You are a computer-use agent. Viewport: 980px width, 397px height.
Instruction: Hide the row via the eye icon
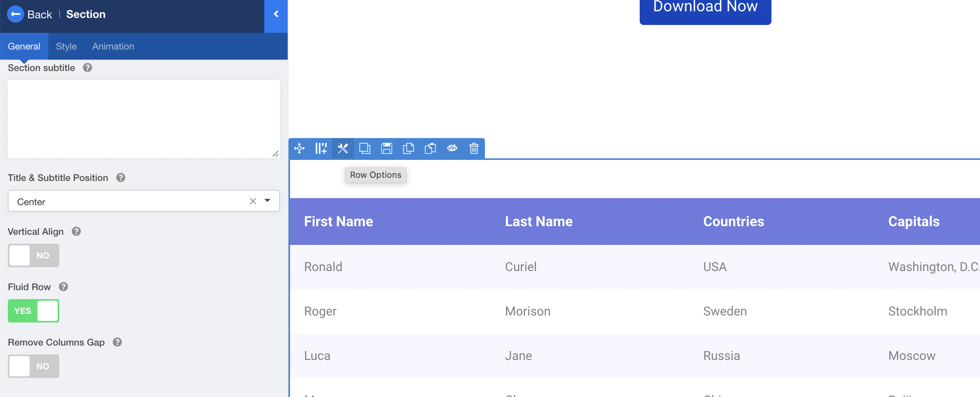tap(452, 149)
